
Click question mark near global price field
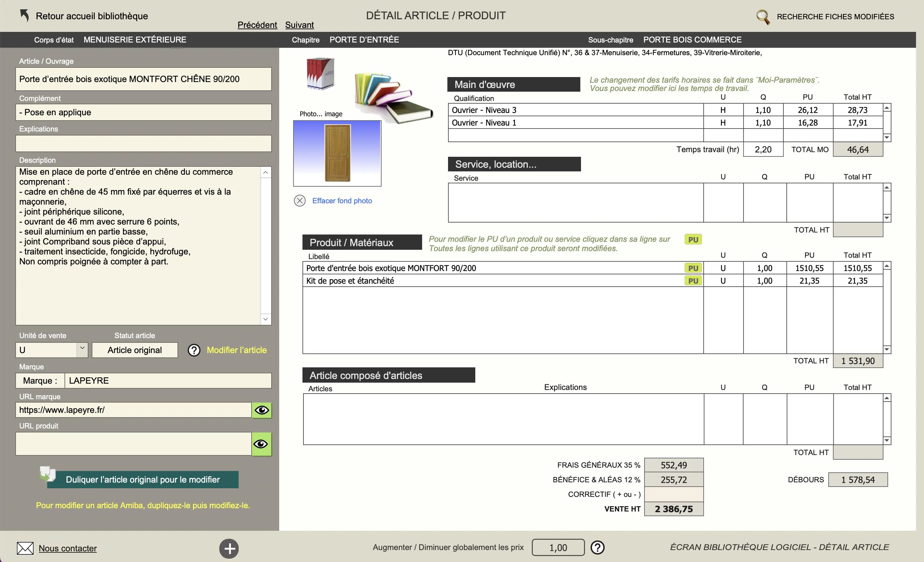pos(598,547)
